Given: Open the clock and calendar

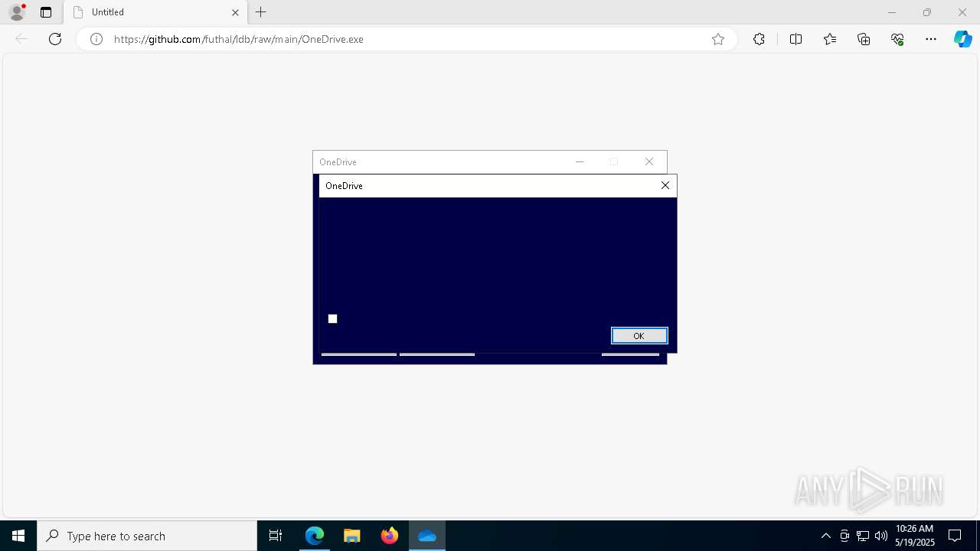Looking at the screenshot, I should (x=915, y=536).
